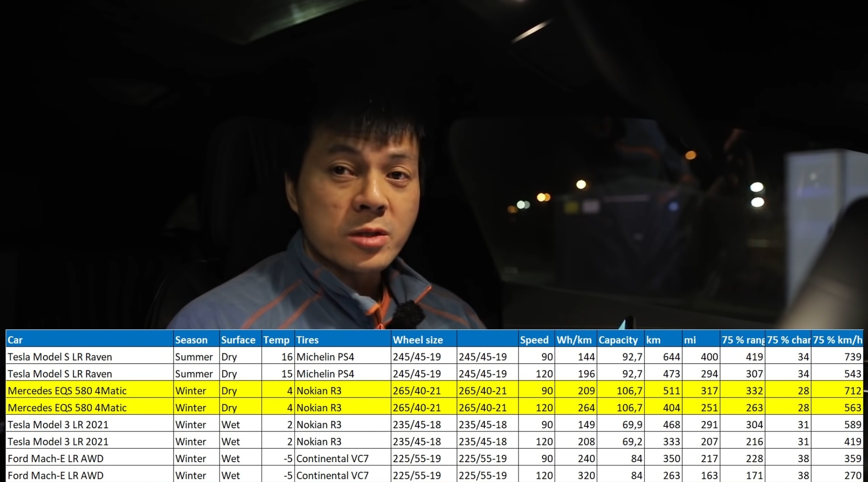Select the Season column header
The image size is (868, 482).
pos(197,340)
